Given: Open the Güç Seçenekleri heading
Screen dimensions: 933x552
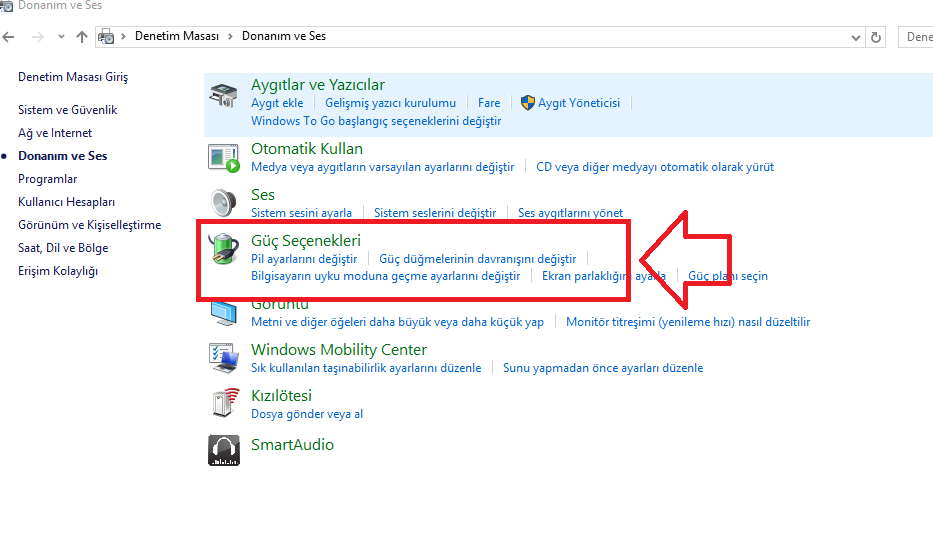Looking at the screenshot, I should coord(306,240).
